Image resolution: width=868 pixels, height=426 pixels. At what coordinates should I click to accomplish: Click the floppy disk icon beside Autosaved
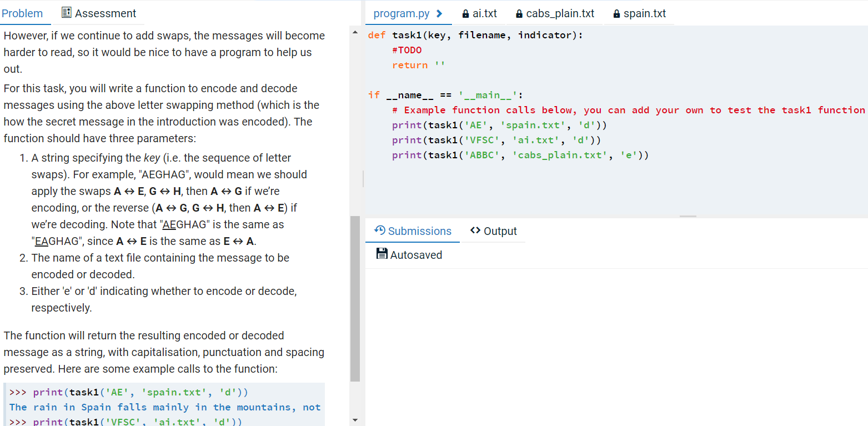382,254
